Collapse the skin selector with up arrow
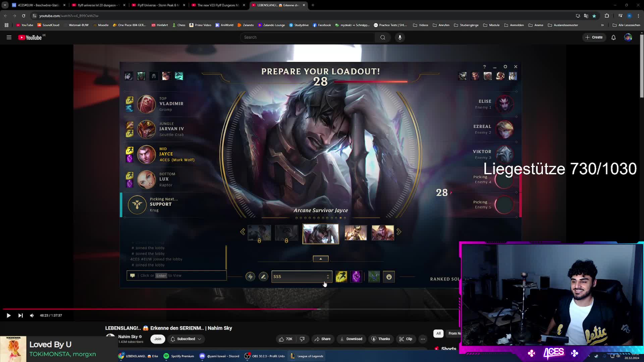 pyautogui.click(x=321, y=259)
